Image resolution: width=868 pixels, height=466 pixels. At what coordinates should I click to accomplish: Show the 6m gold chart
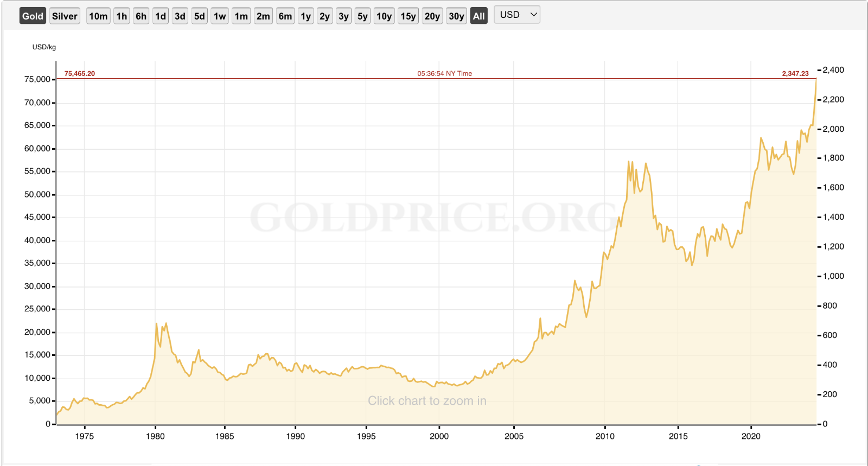[285, 16]
